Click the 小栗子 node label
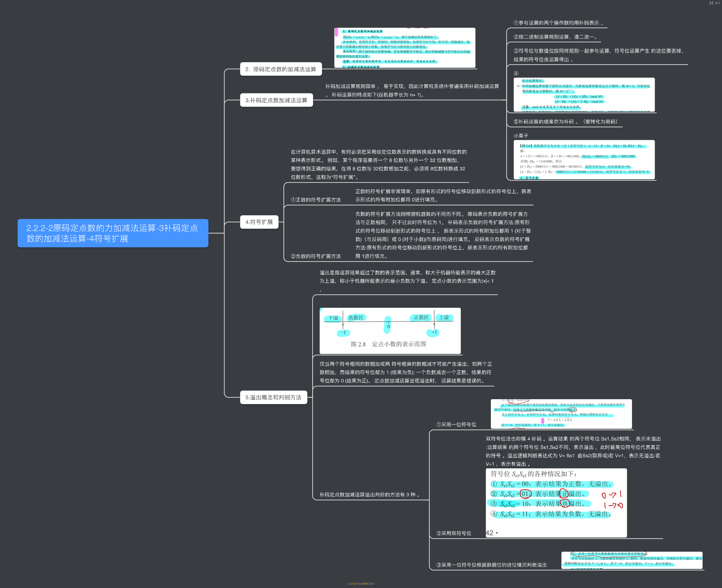 521,136
